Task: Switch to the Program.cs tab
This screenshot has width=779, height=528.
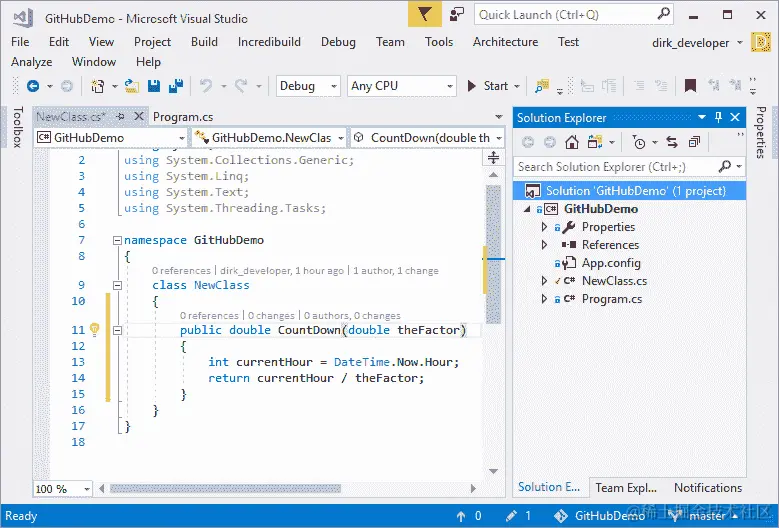Action: pyautogui.click(x=183, y=117)
